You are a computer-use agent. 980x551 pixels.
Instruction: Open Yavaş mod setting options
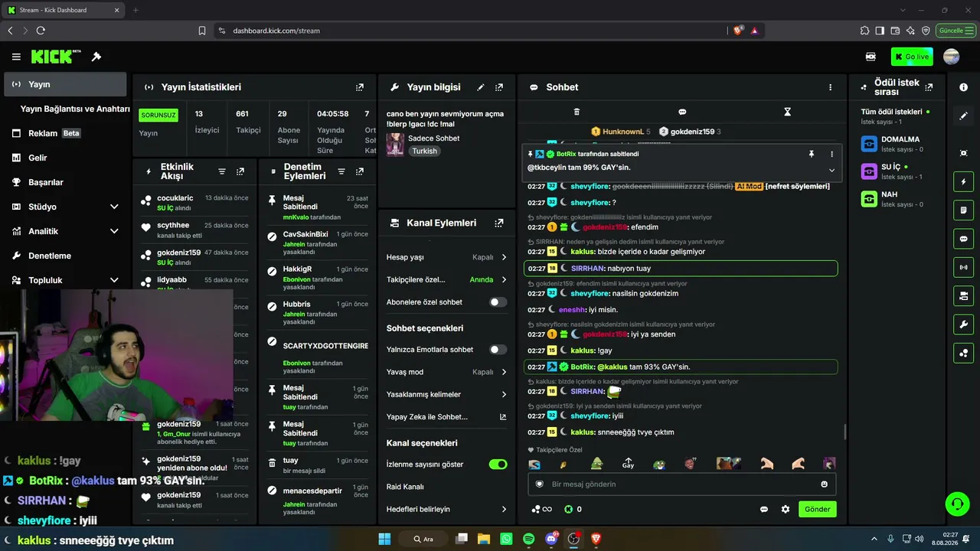click(447, 372)
